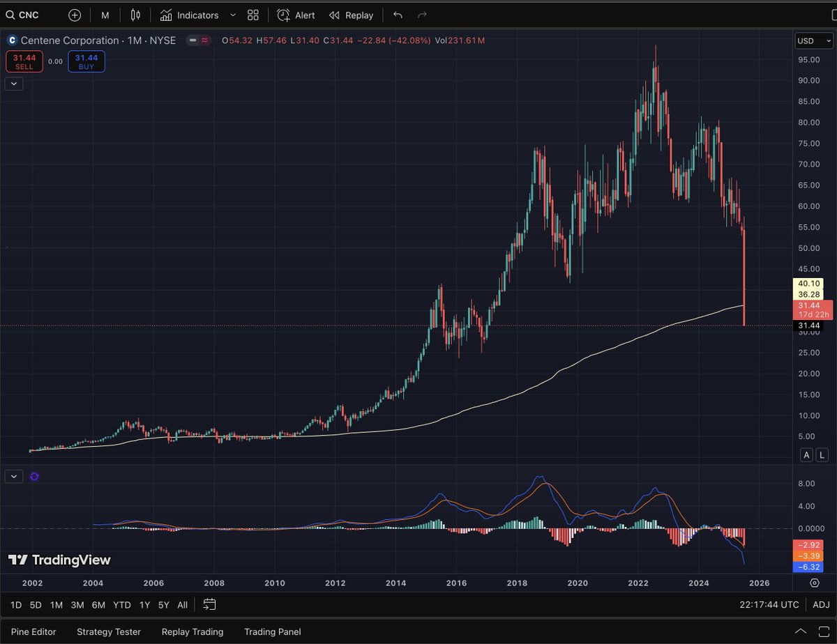Open the Indicators dialog
This screenshot has height=644, width=837.
pyautogui.click(x=188, y=15)
